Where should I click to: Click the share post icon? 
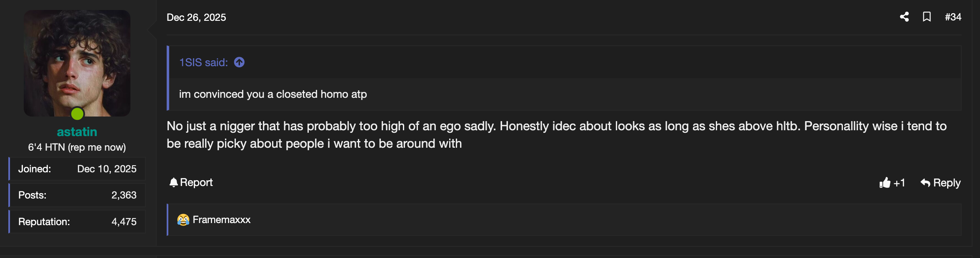[x=904, y=17]
